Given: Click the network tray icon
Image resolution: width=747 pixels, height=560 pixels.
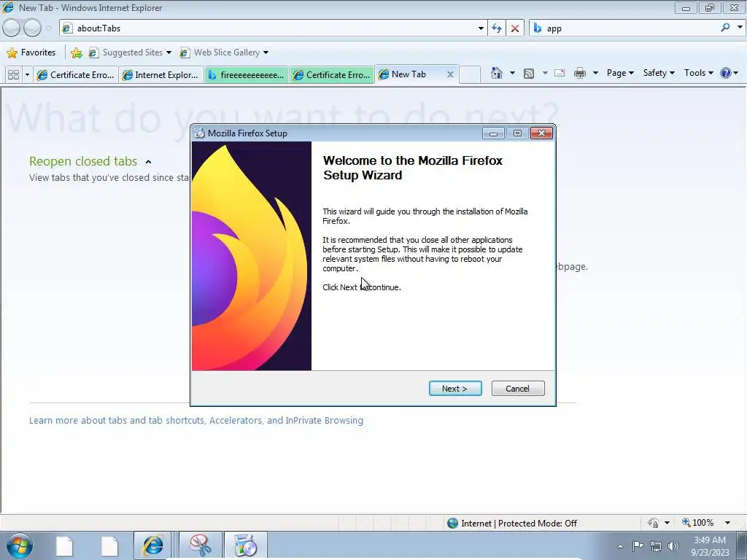Looking at the screenshot, I should [x=656, y=546].
